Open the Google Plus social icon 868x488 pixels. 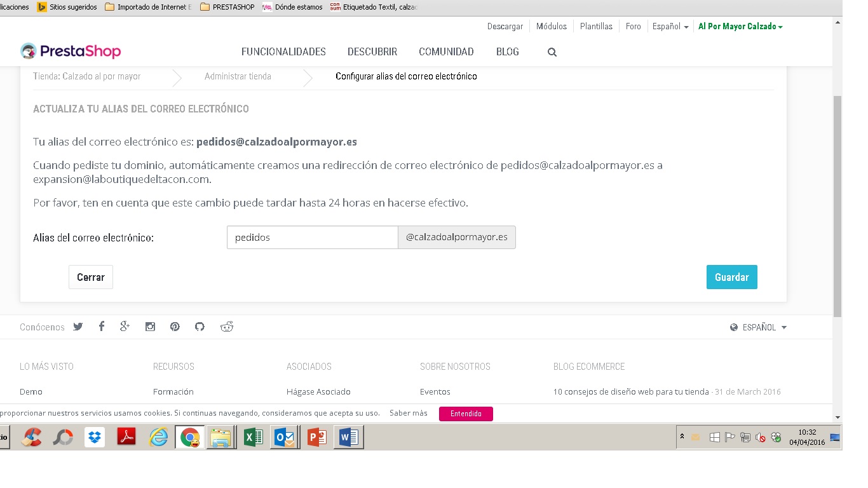click(125, 326)
